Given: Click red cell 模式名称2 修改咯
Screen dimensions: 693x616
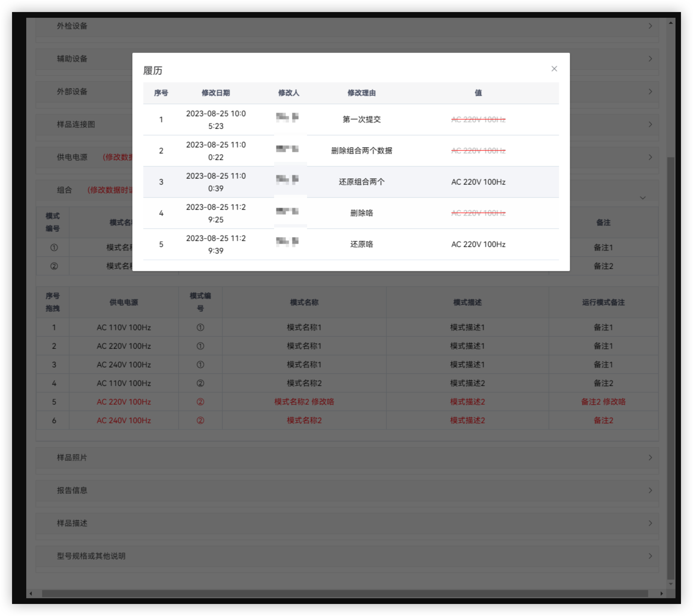Looking at the screenshot, I should pos(304,402).
